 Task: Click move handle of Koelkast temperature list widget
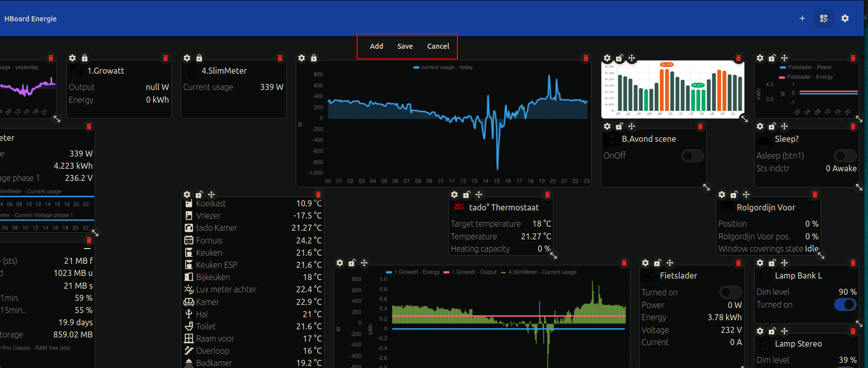pos(211,195)
